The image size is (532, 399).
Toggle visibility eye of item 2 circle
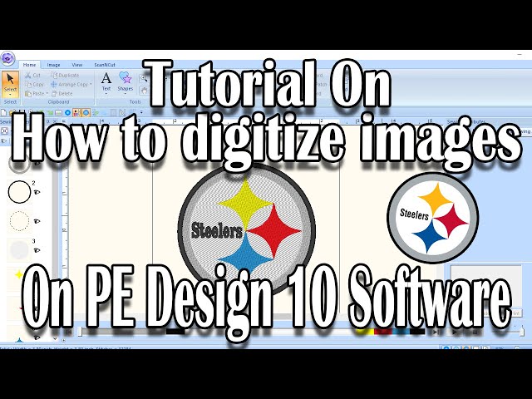(37, 192)
